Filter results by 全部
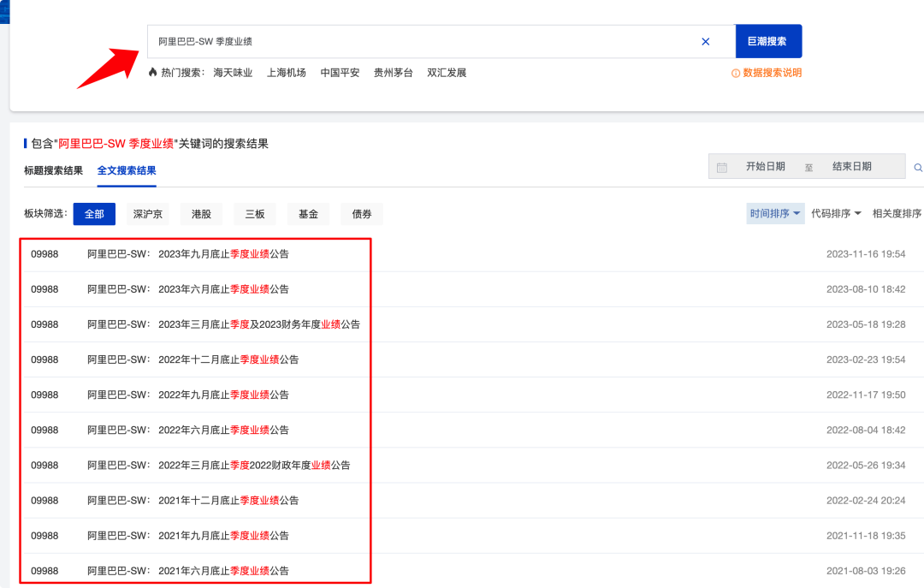924x588 pixels. click(94, 214)
